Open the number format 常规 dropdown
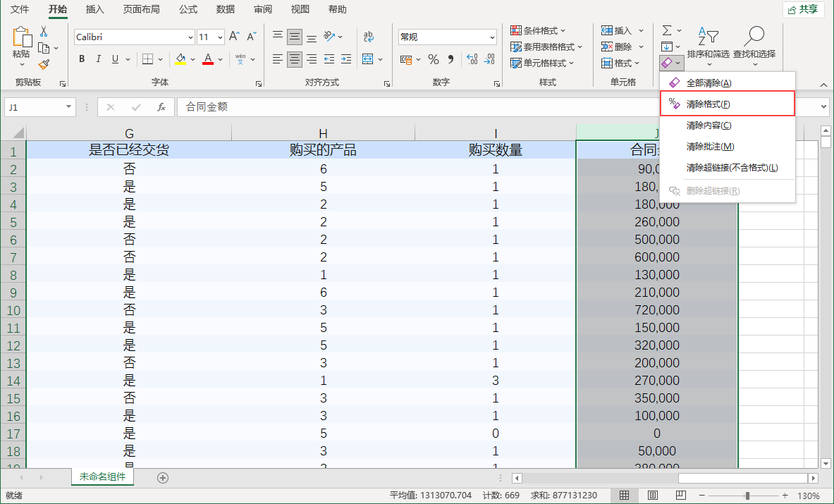This screenshot has height=504, width=834. pos(493,37)
